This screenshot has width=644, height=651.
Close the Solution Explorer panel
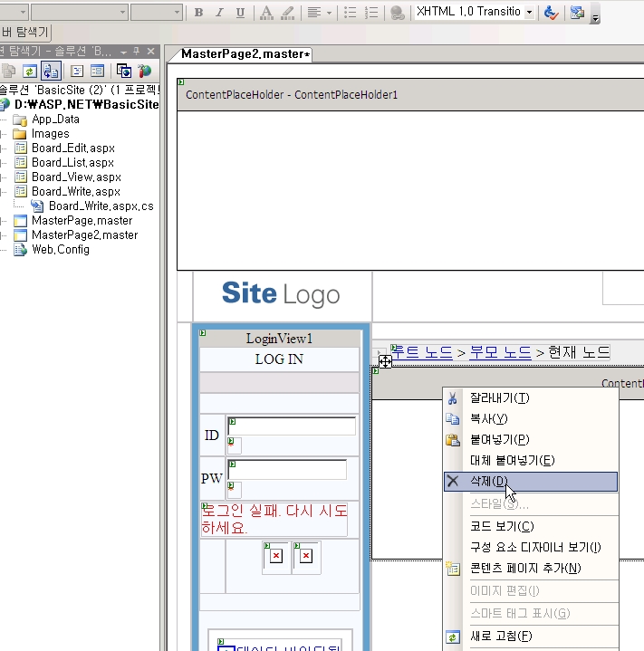[150, 51]
